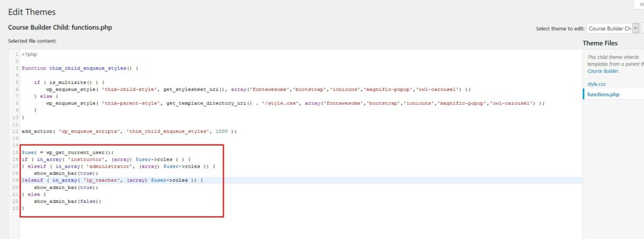644x239 pixels.
Task: Place cursor on the '<?php' line
Action: click(x=30, y=55)
